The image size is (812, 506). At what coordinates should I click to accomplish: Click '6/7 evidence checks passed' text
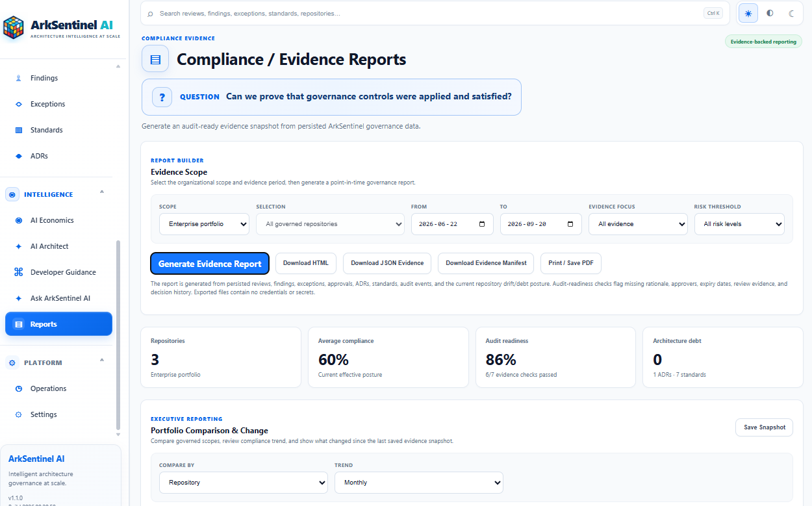pos(521,375)
